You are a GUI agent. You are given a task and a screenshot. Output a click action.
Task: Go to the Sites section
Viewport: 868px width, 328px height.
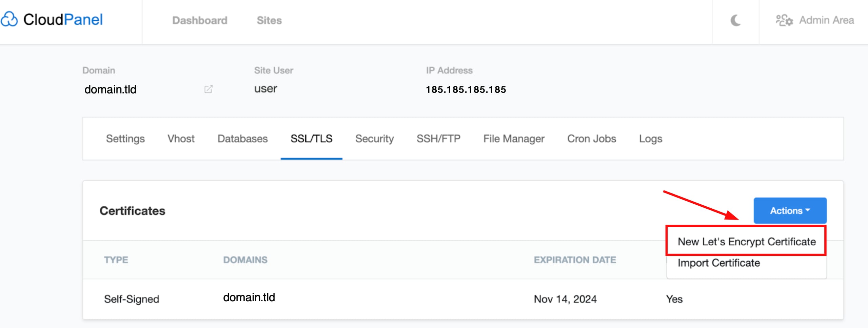pyautogui.click(x=269, y=20)
